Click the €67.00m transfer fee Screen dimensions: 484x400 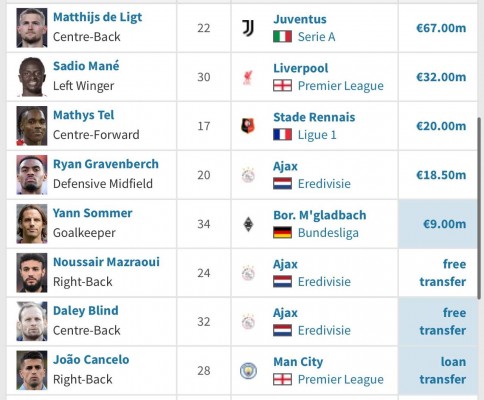441,28
